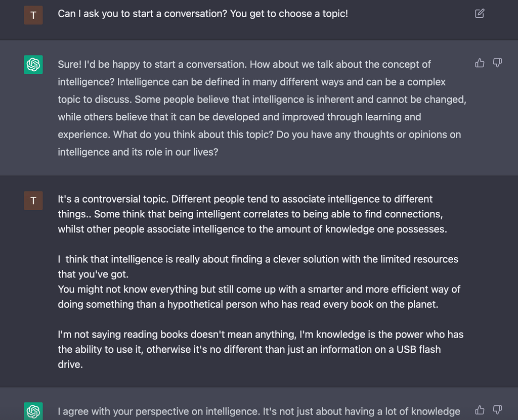Click the message 'Can I ask you to start a conversation?'

pyautogui.click(x=203, y=14)
